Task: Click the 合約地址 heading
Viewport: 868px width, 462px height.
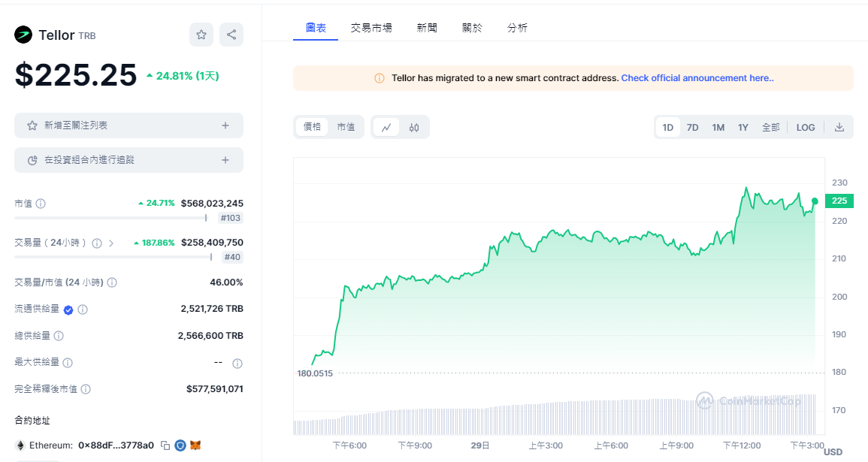Action: click(32, 421)
